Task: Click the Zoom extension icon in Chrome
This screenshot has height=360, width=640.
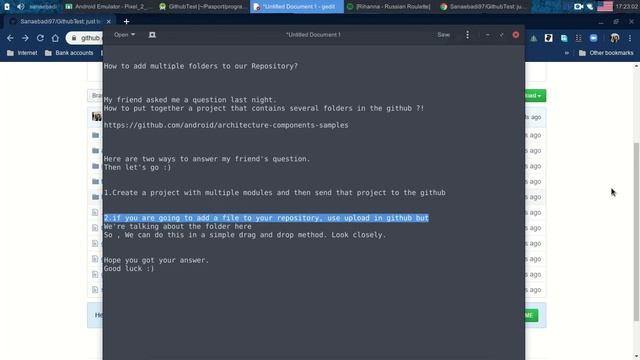Action: tap(593, 38)
